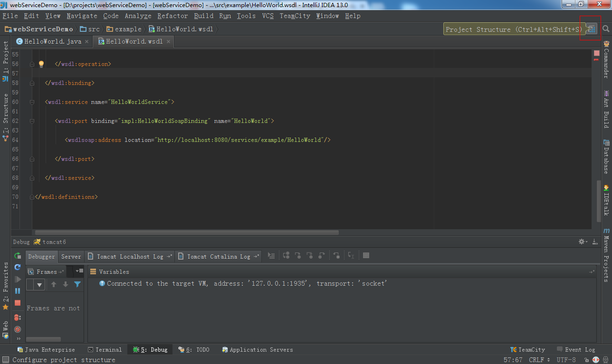Stop the tomcat6 debug process
The image size is (612, 364).
(x=18, y=303)
